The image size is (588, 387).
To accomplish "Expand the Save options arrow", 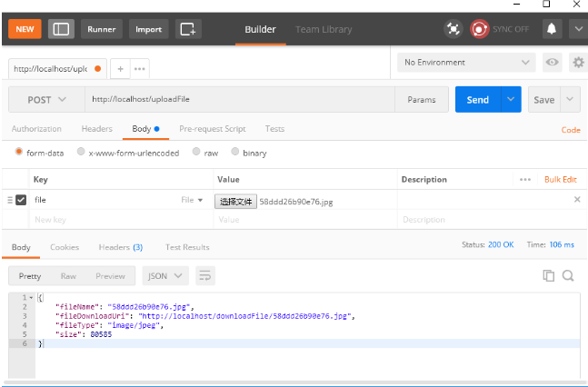I will (x=570, y=99).
